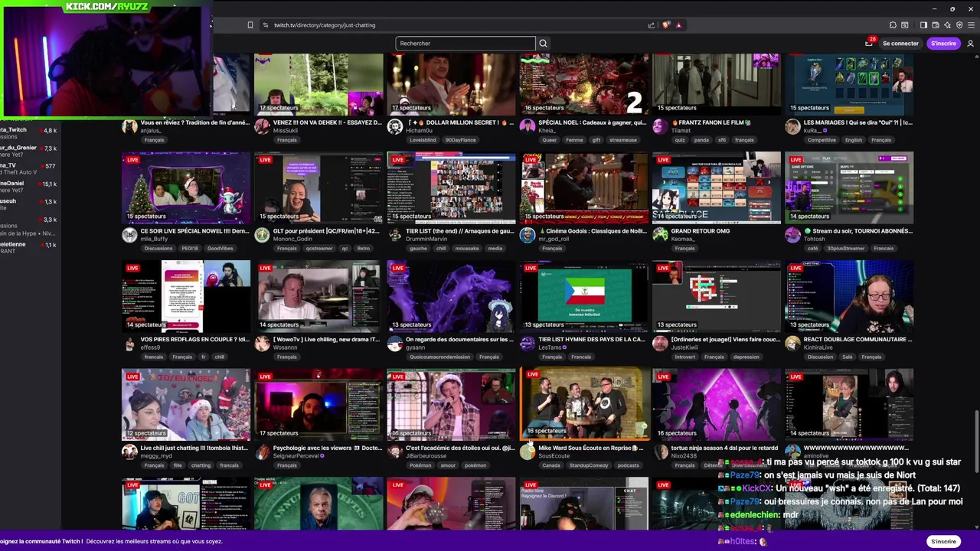
Task: Open the Brave Wallet icon
Action: tap(936, 25)
